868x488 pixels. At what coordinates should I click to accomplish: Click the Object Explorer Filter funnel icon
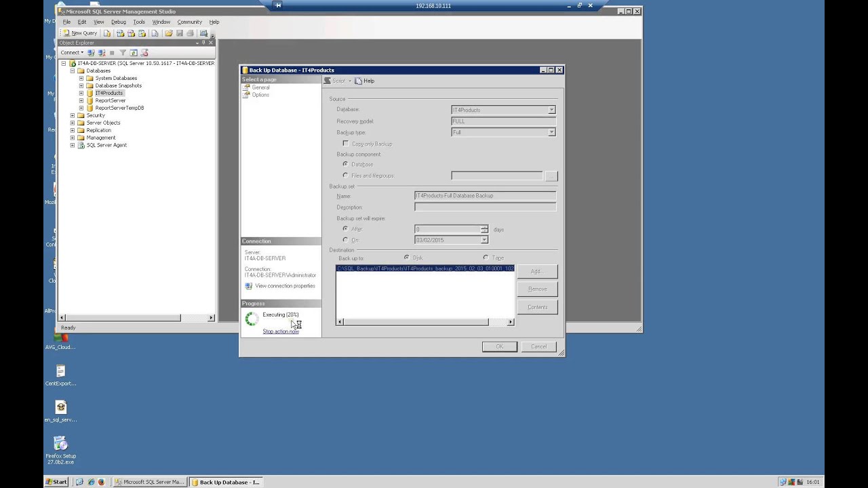point(123,52)
